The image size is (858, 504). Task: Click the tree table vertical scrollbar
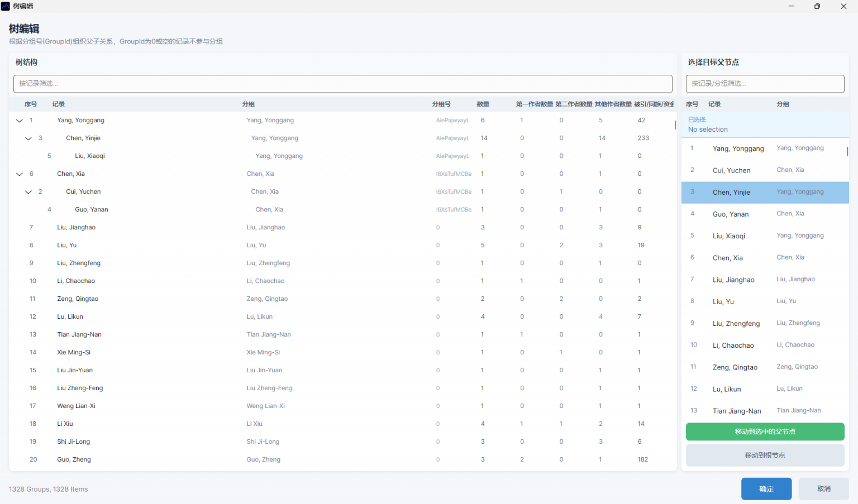675,125
